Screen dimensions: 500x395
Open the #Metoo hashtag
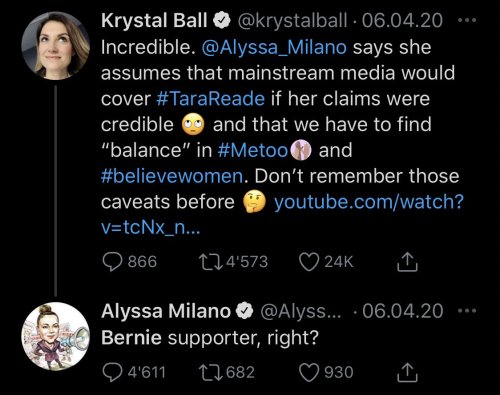(x=253, y=150)
